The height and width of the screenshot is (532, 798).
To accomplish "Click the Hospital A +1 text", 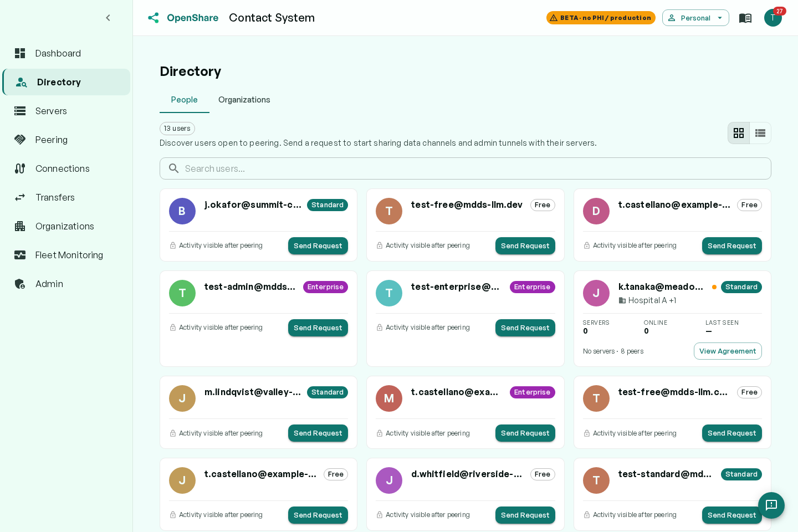I will pyautogui.click(x=652, y=300).
